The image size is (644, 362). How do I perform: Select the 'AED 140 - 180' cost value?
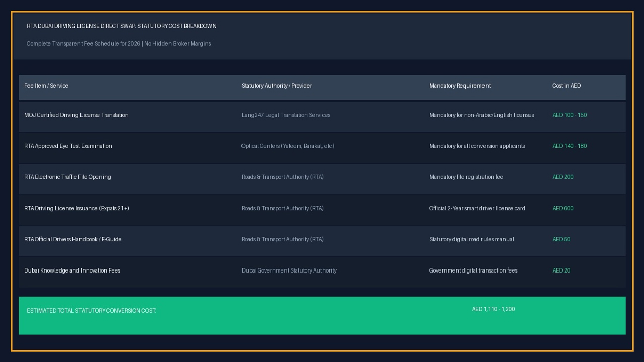[570, 146]
